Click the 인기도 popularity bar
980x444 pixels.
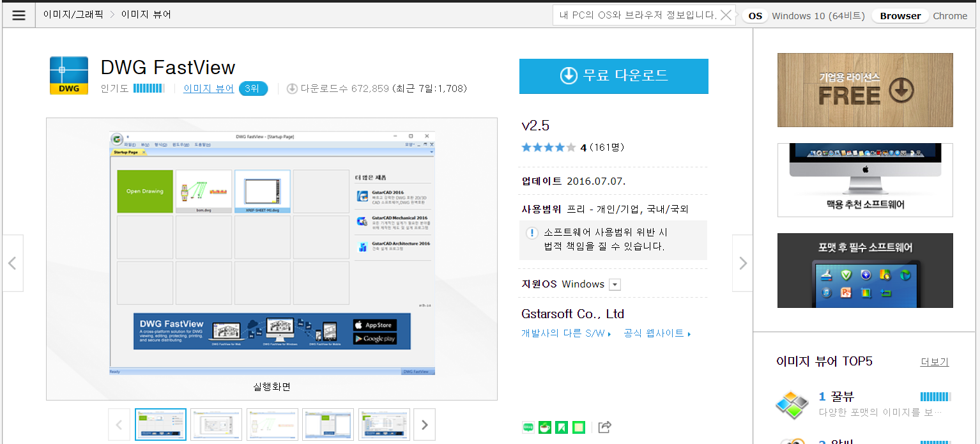(x=149, y=89)
